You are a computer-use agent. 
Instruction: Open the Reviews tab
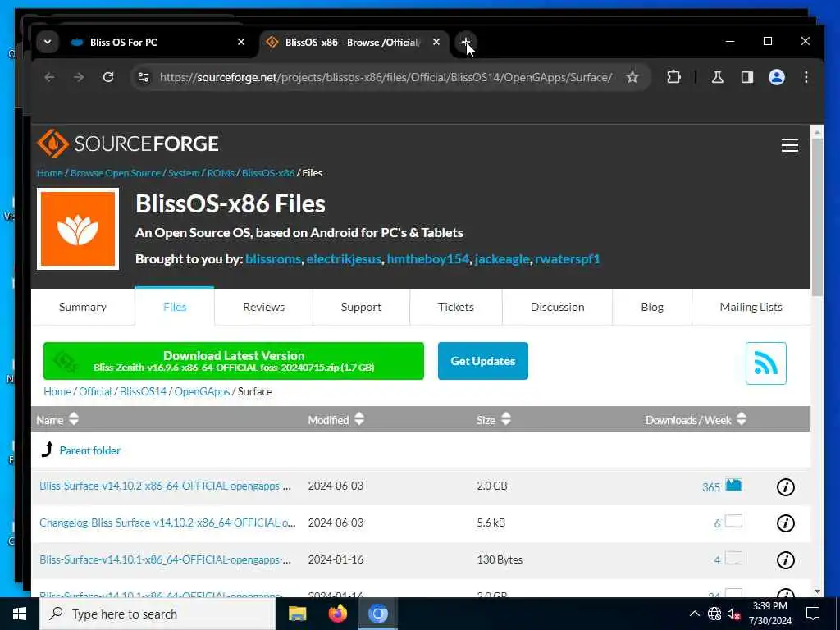click(x=263, y=307)
